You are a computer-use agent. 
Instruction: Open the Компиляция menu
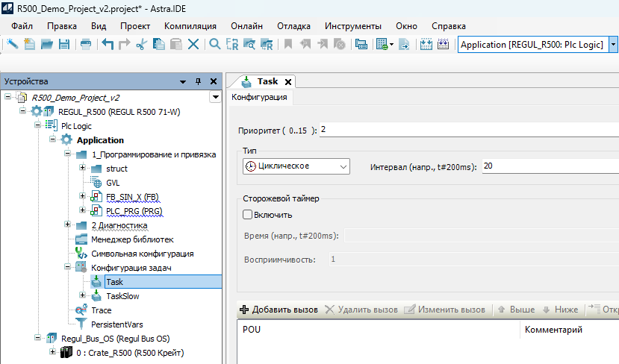tap(190, 26)
